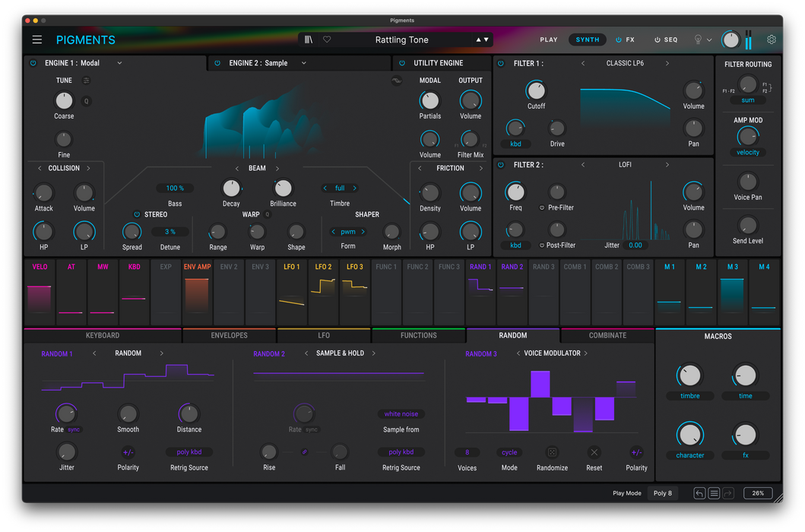Click the lightbulb sound design tips icon
The image size is (805, 532).
coord(698,40)
